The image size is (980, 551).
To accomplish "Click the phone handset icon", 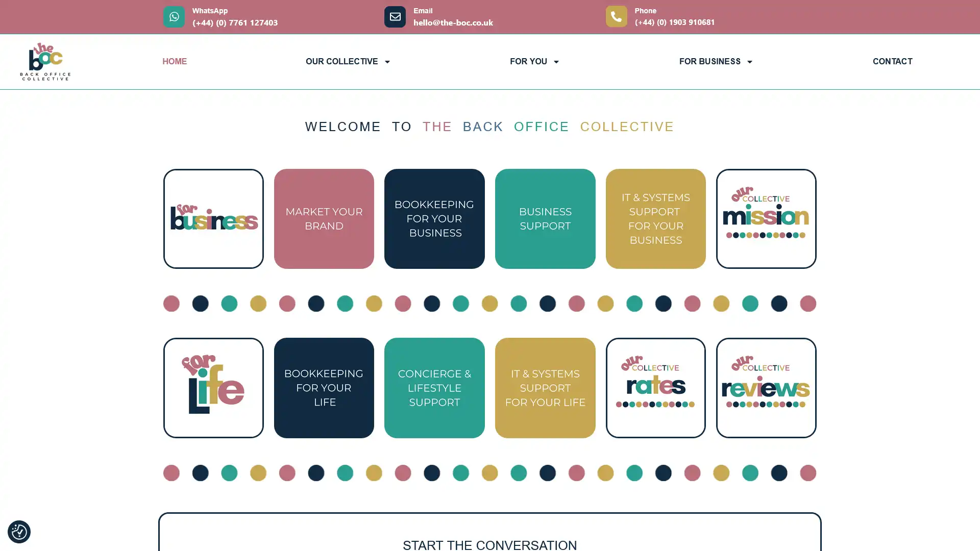I will pos(616,16).
